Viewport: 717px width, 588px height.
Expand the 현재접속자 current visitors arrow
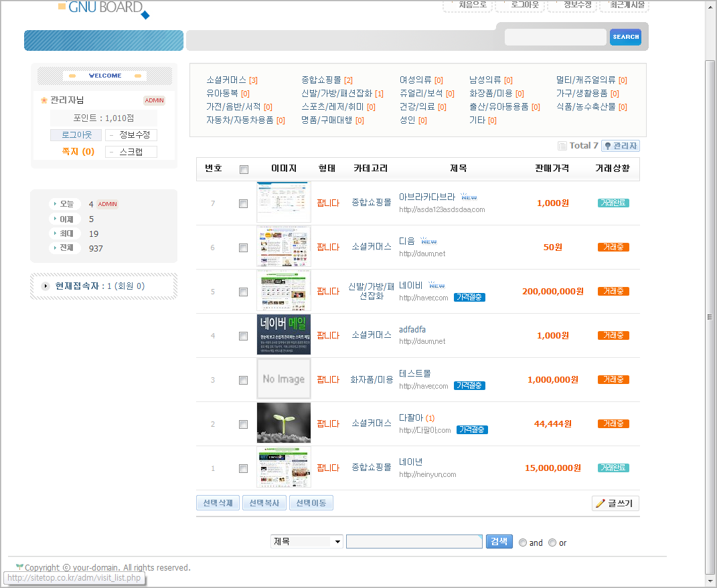(46, 286)
